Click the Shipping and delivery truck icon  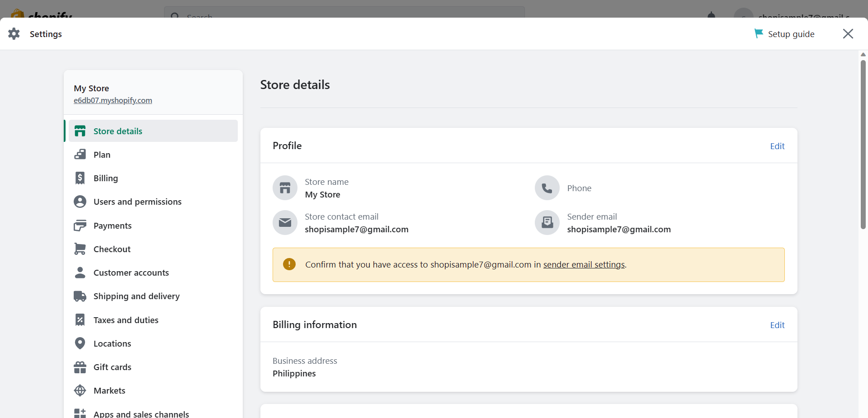click(80, 296)
